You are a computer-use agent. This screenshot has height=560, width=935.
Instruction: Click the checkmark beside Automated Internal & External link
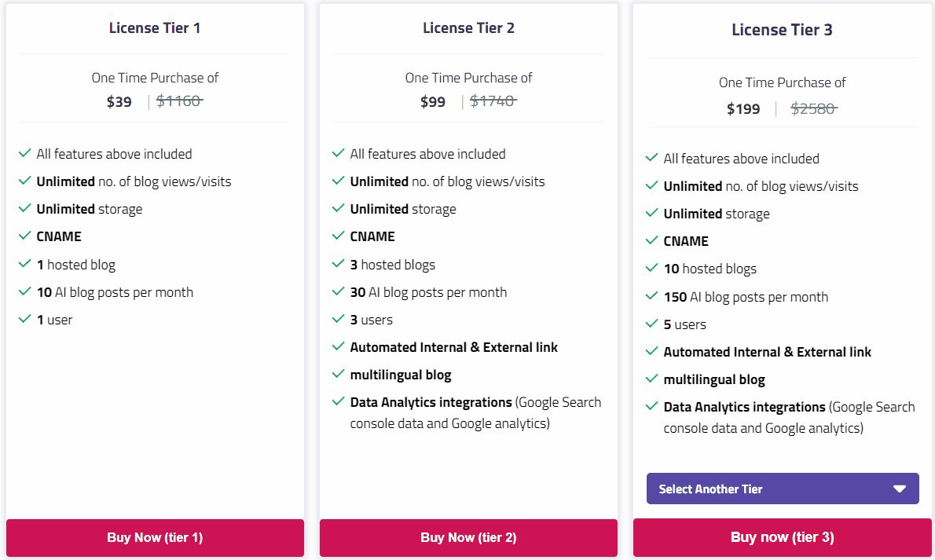pyautogui.click(x=339, y=346)
